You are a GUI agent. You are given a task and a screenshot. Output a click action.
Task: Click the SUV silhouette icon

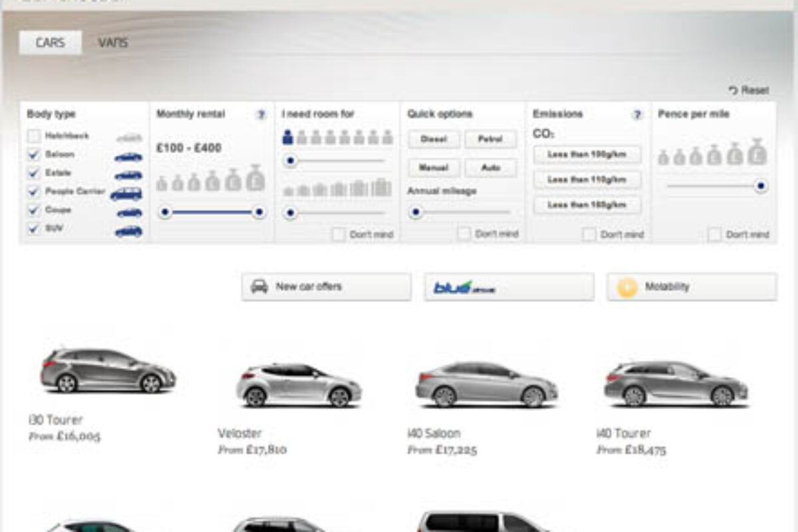[129, 231]
